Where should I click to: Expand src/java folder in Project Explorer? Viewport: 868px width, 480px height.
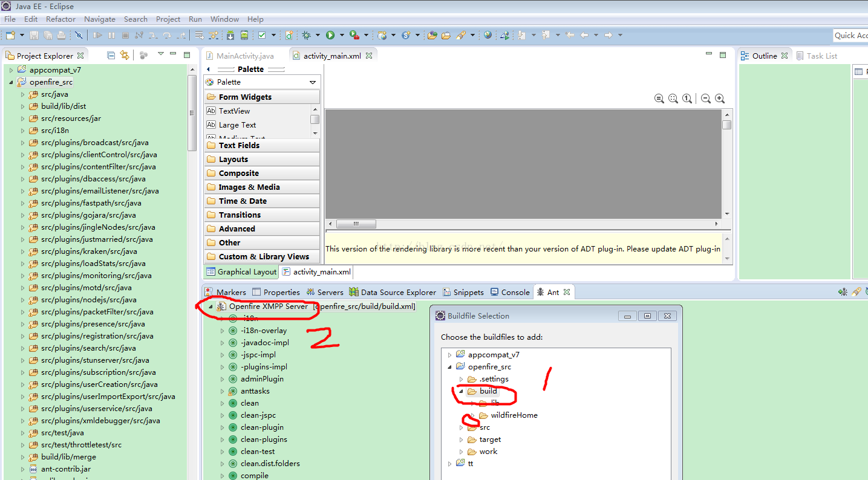[x=23, y=94]
